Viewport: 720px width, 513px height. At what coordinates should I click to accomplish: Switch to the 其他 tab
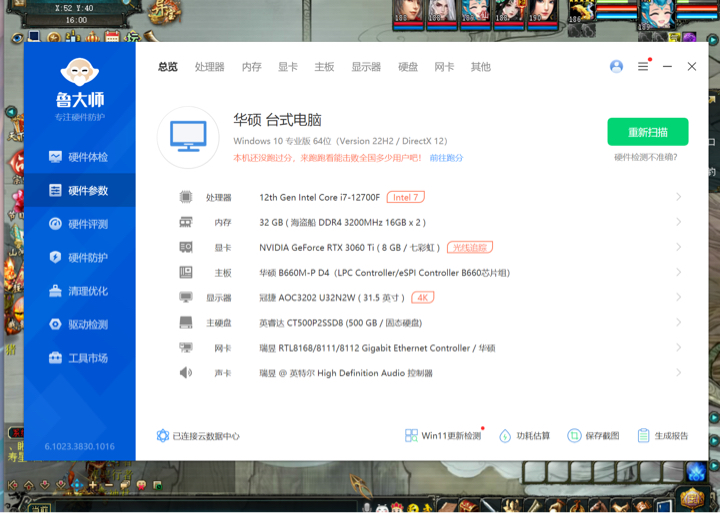pos(481,67)
